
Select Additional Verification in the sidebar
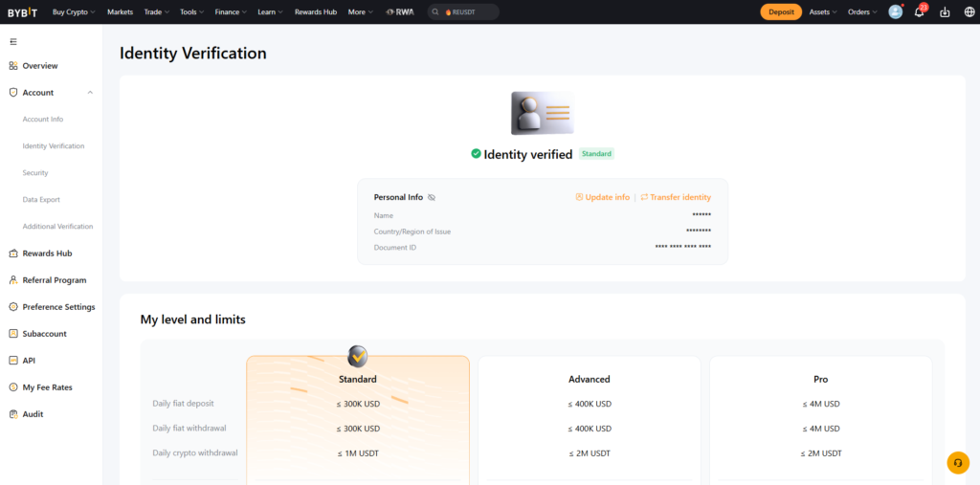[x=58, y=227]
